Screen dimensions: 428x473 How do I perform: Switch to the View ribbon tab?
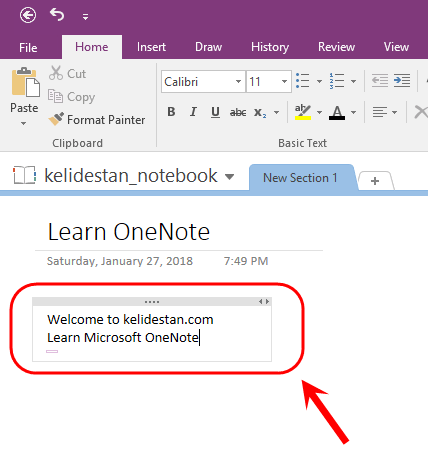(396, 47)
